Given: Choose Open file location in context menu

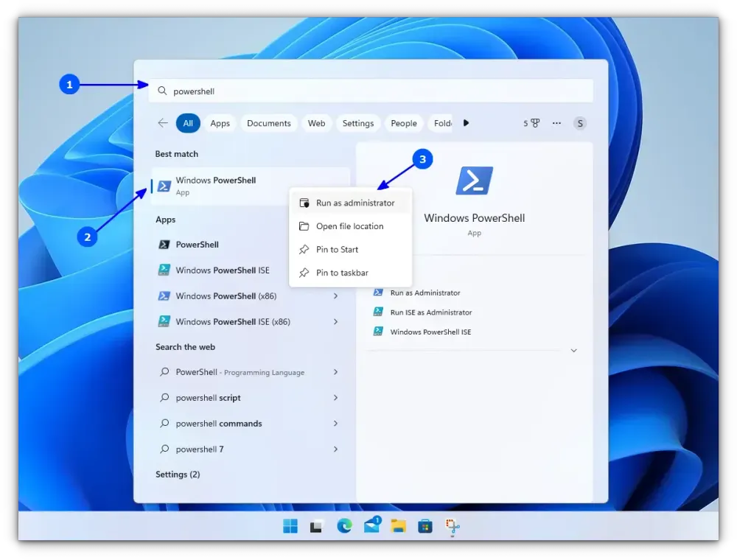Looking at the screenshot, I should click(351, 226).
